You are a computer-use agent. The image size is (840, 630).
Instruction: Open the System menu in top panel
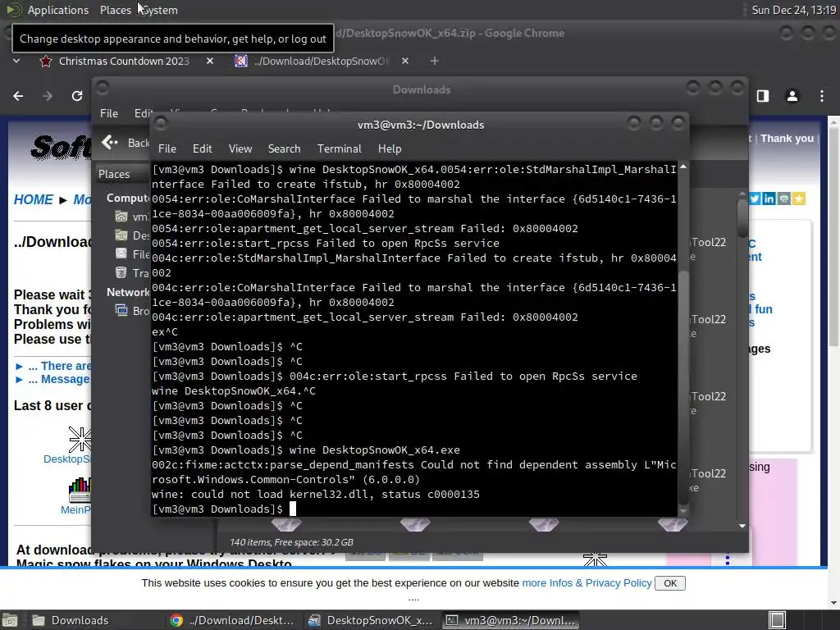160,10
